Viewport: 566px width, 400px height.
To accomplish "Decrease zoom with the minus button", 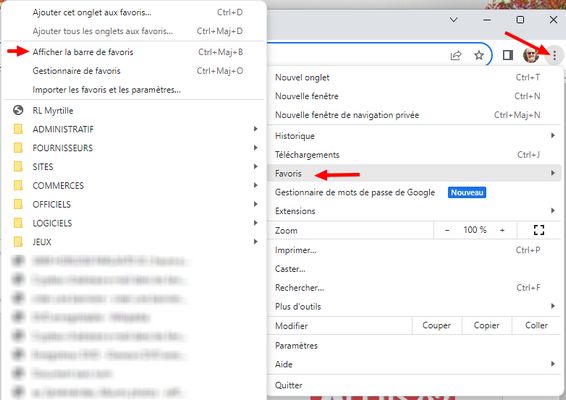I will [447, 230].
